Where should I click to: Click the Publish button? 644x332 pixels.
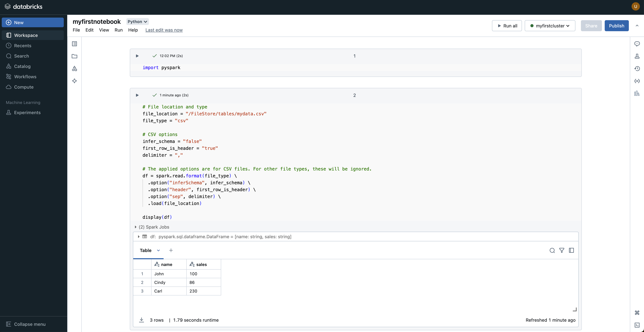click(616, 26)
